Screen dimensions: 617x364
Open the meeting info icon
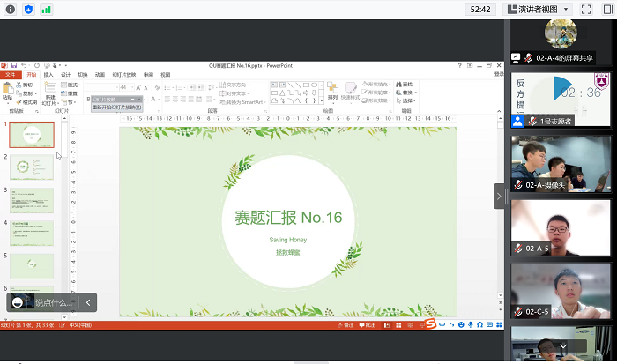[11, 10]
